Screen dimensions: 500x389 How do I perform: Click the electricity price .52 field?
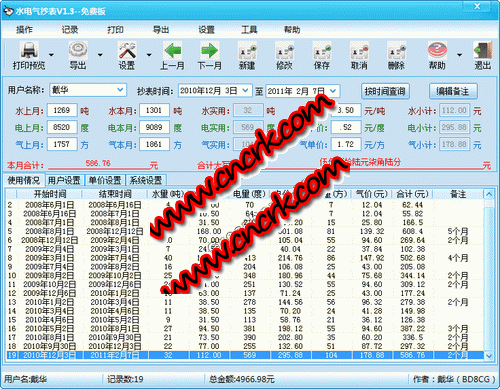[346, 127]
